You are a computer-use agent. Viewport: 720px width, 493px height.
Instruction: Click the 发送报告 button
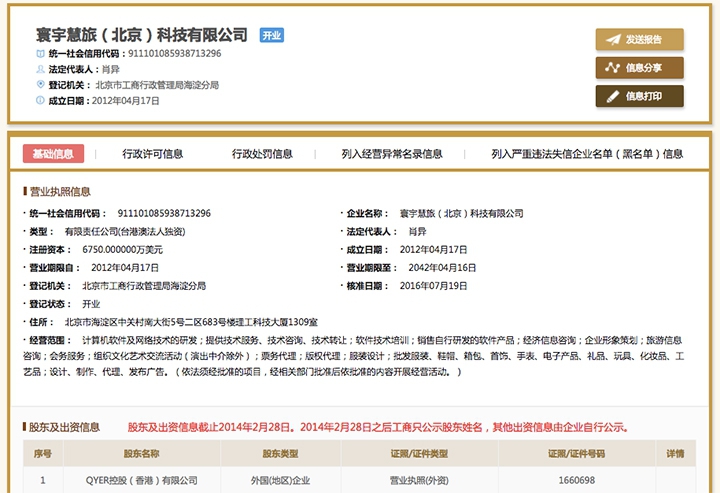pyautogui.click(x=640, y=39)
